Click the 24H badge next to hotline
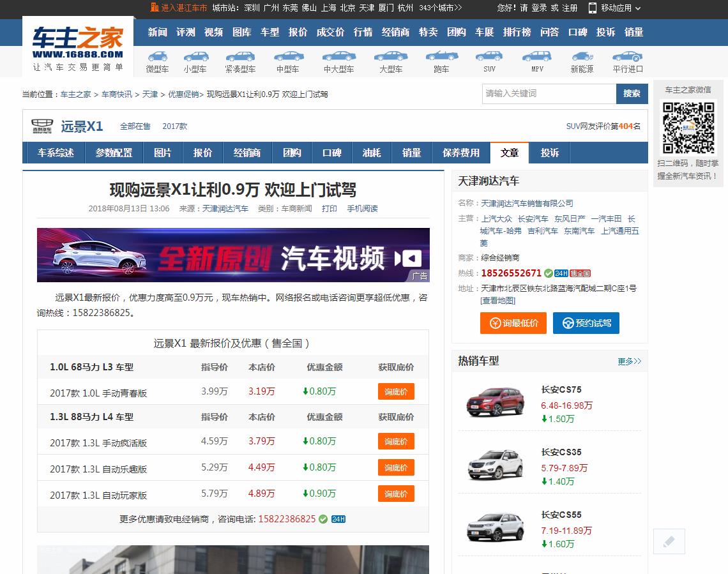The width and height of the screenshot is (728, 574). [561, 273]
